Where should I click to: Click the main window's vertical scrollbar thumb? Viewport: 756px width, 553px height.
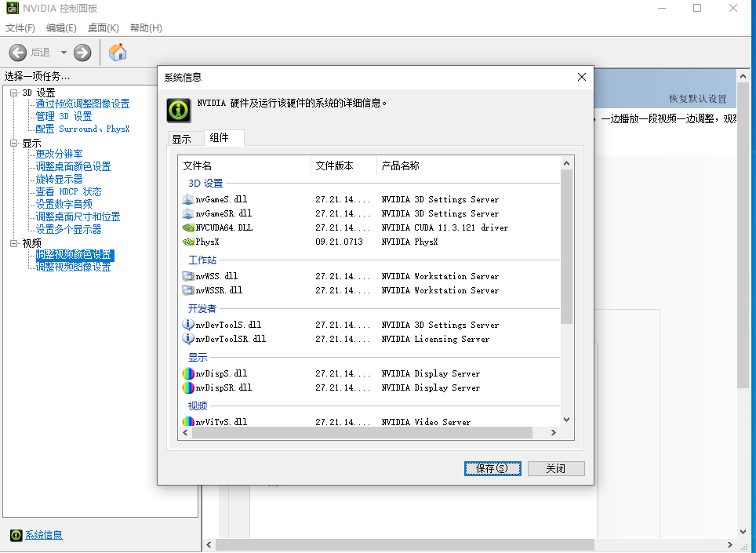(x=743, y=235)
